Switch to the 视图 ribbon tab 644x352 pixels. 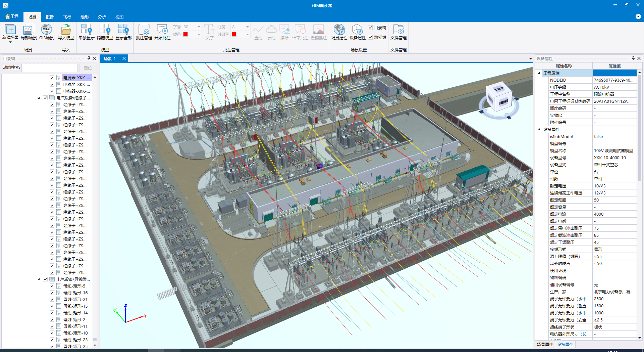tap(119, 17)
